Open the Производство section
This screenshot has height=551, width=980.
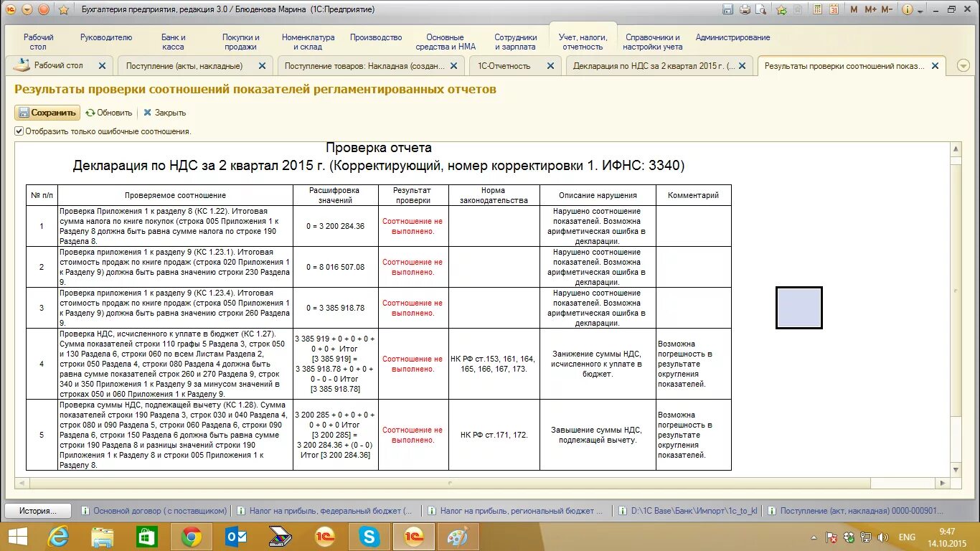coord(376,37)
